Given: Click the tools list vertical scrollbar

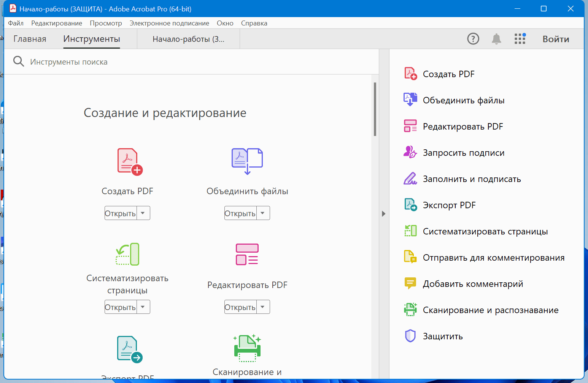Looking at the screenshot, I should pos(375,109).
